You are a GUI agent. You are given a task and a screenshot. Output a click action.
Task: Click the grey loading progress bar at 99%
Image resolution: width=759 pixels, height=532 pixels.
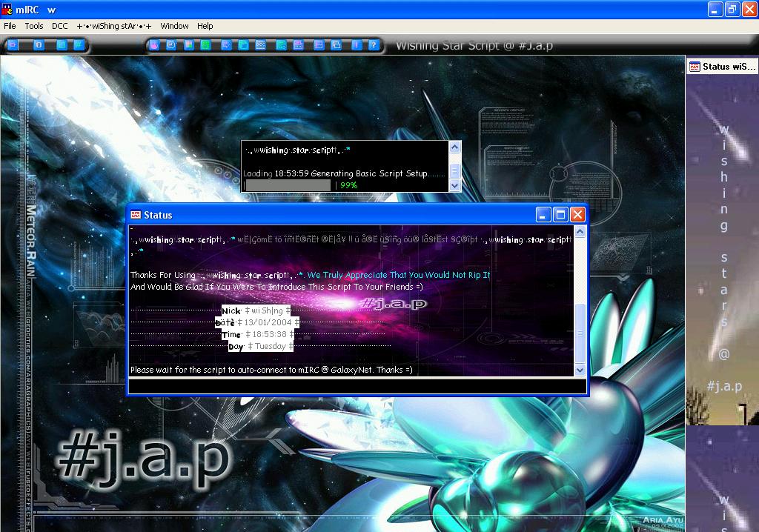point(288,185)
